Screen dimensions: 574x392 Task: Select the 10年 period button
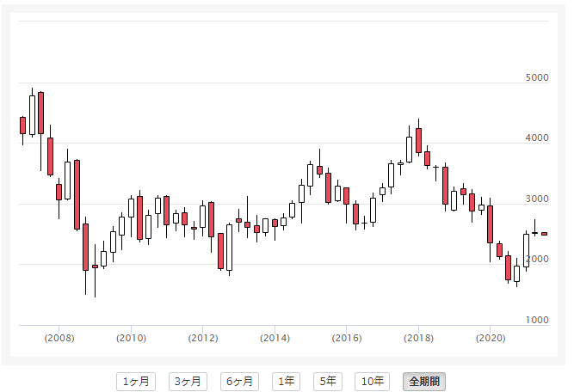tap(374, 381)
